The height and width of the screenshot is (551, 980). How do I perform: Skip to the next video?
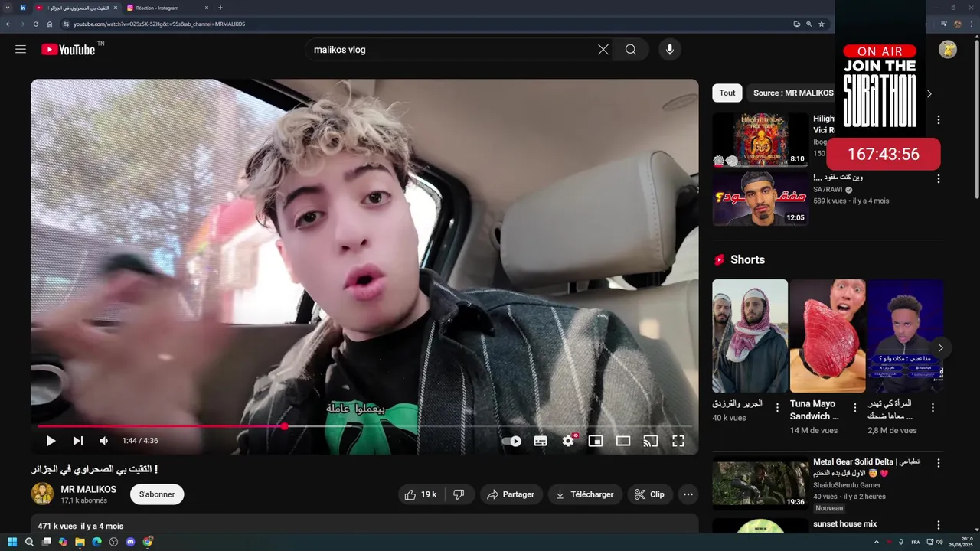[77, 441]
